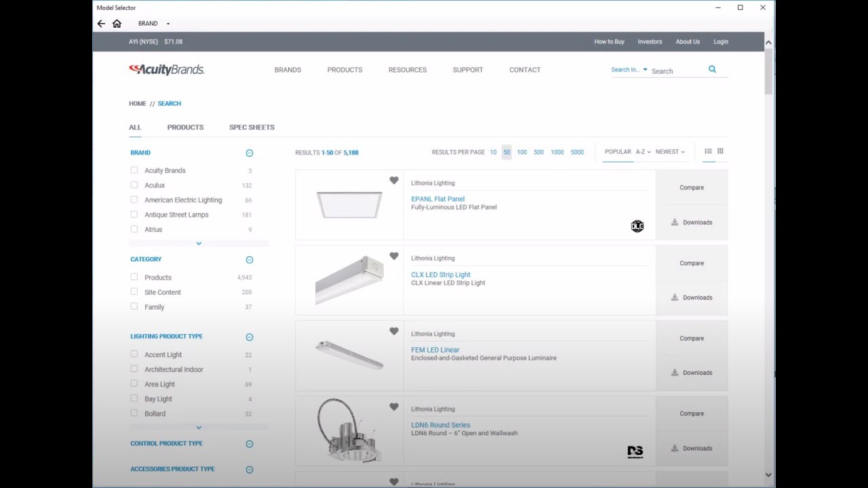Collapse the Brand filter section
This screenshot has width=868, height=488.
(x=250, y=153)
